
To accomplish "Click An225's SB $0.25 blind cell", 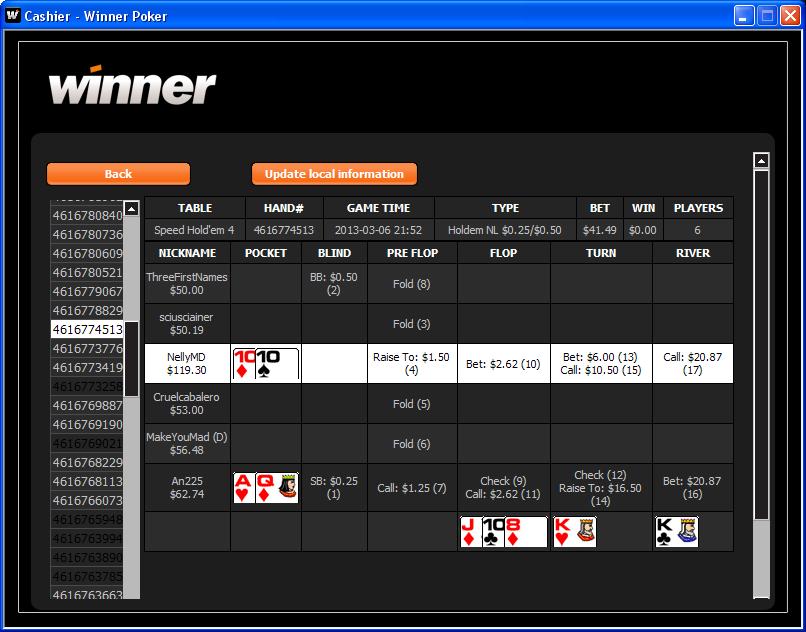I will 334,487.
